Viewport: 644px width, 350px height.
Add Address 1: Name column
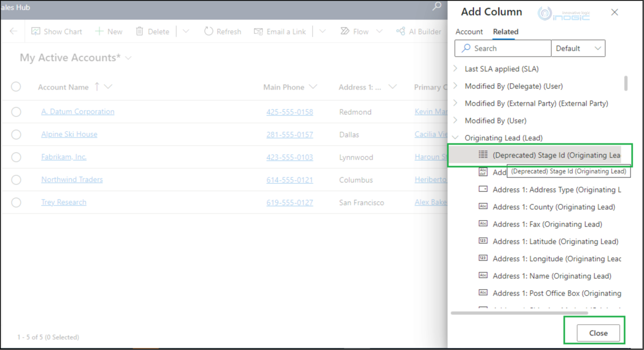pyautogui.click(x=545, y=276)
